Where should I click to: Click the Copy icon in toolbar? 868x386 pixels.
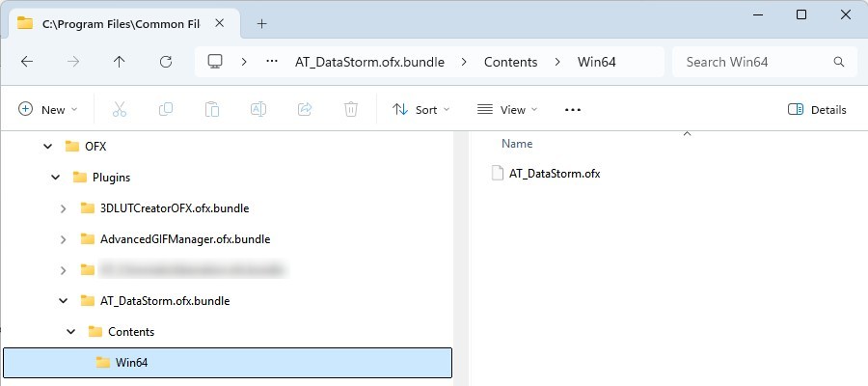pyautogui.click(x=166, y=110)
